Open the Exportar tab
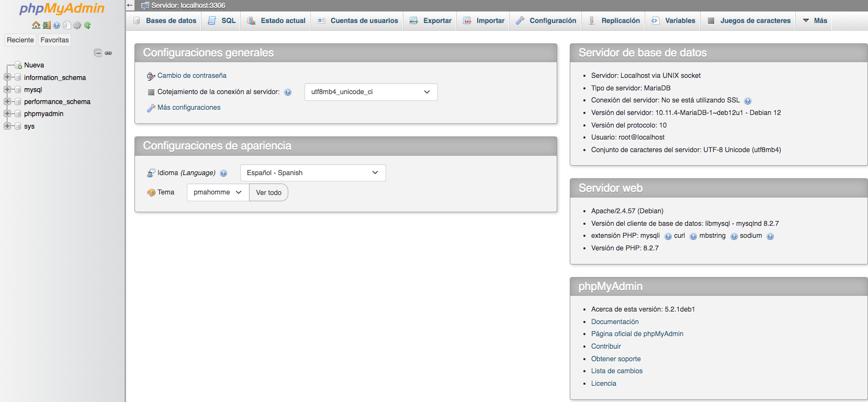This screenshot has width=868, height=402. (431, 21)
